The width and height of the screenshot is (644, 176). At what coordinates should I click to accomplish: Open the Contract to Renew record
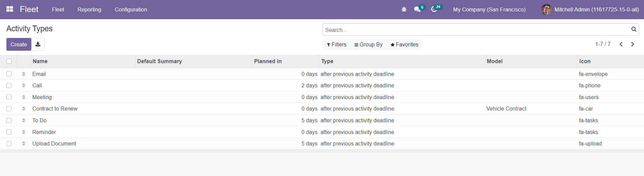click(55, 109)
